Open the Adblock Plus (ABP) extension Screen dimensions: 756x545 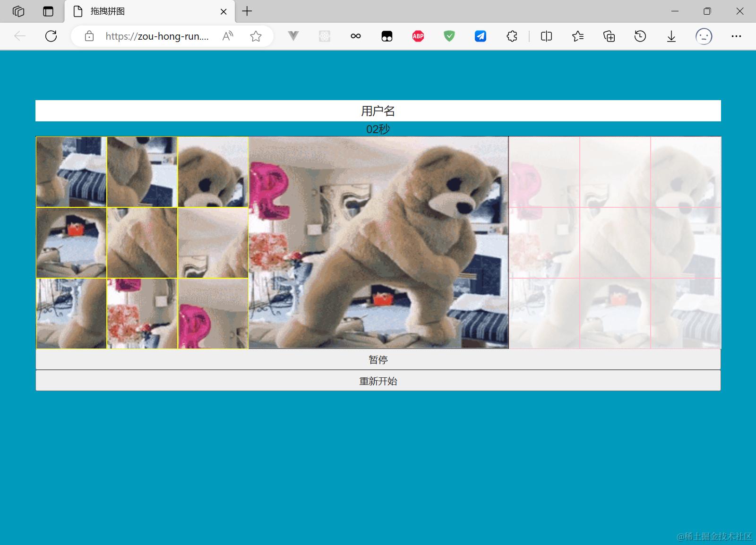click(418, 36)
